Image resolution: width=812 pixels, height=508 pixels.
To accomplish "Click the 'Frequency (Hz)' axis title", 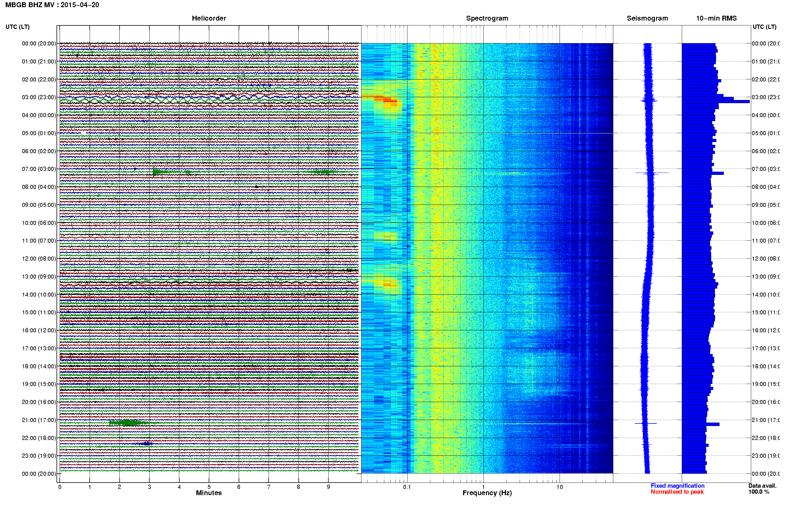I will (x=487, y=493).
